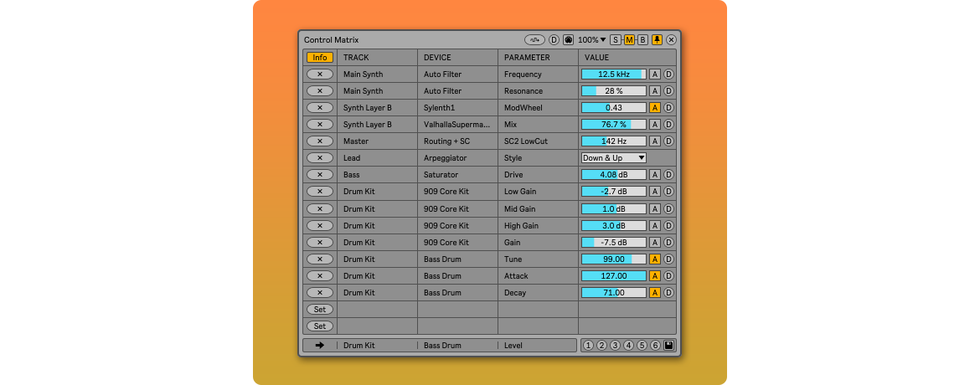Toggle the Info button
This screenshot has width=980, height=385.
coord(319,58)
